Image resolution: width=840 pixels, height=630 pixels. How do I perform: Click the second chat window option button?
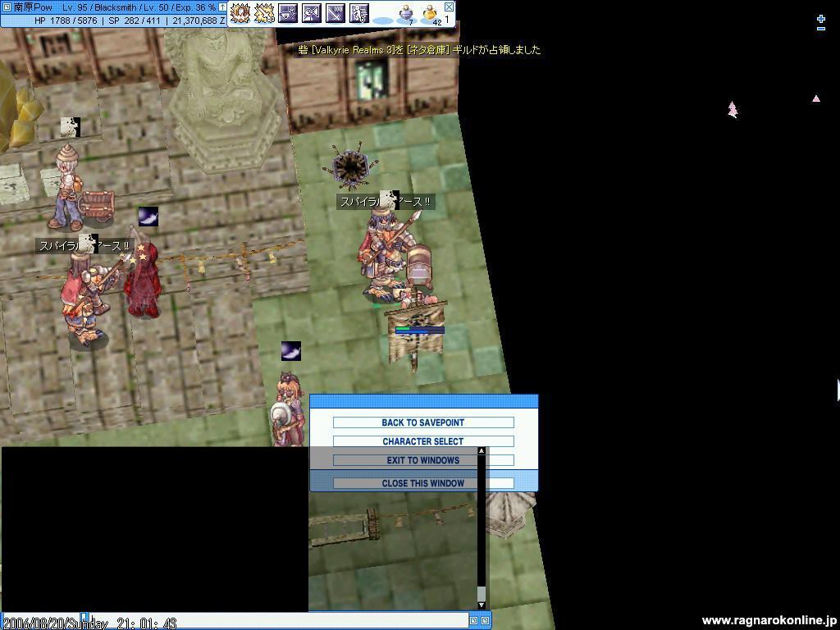485,620
